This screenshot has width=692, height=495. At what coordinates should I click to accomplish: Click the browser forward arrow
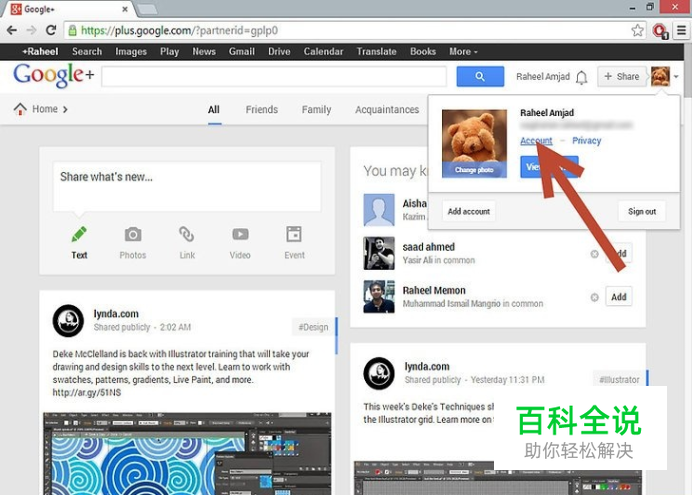pos(31,30)
